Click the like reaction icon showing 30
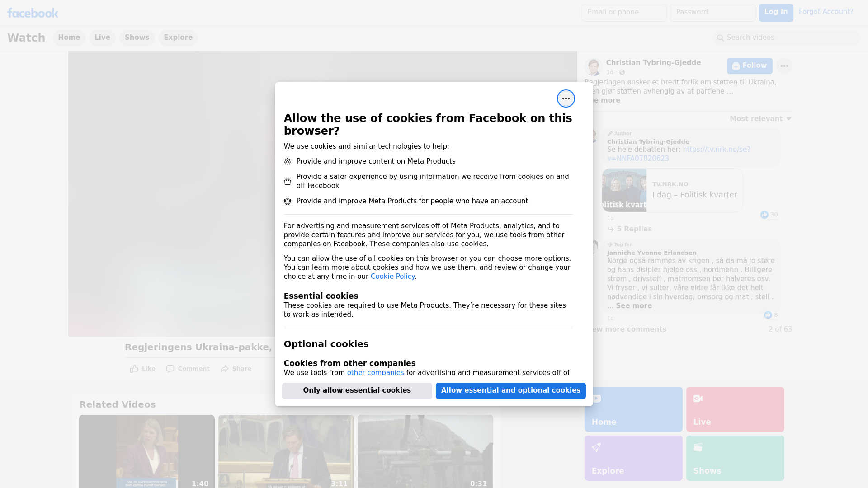The width and height of the screenshot is (868, 488). [x=764, y=215]
